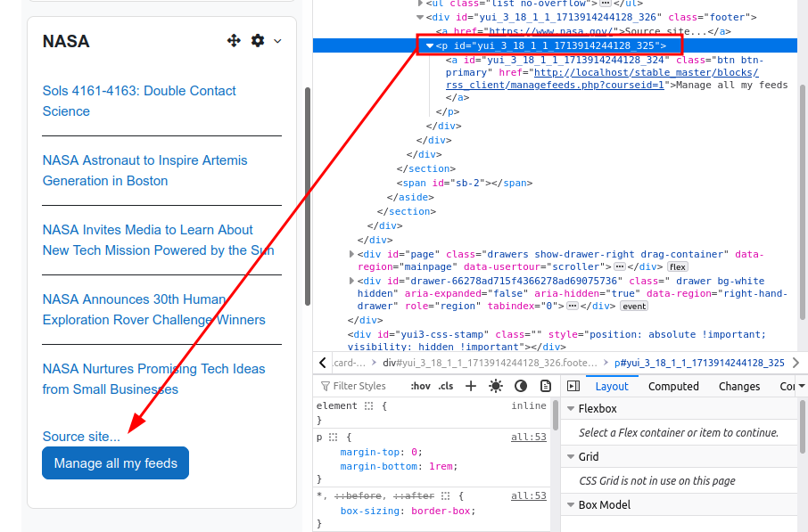Collapse the selected p element node
Viewport: 808px width, 532px height.
tap(430, 45)
